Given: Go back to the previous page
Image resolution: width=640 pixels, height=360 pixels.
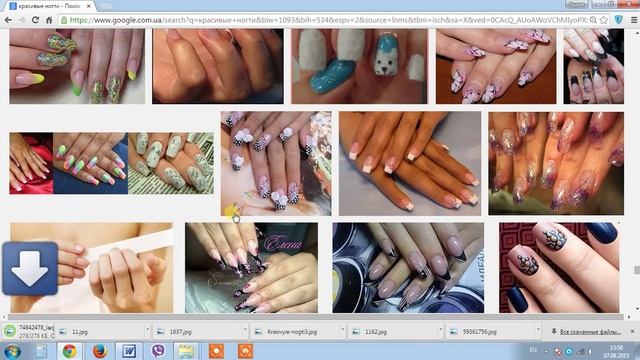Looking at the screenshot, I should (x=8, y=20).
